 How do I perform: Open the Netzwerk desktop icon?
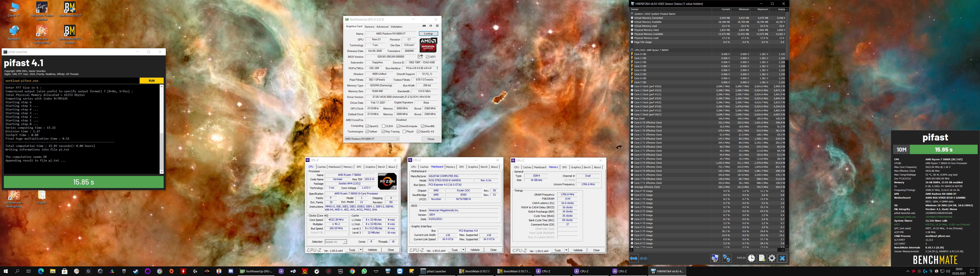click(14, 33)
